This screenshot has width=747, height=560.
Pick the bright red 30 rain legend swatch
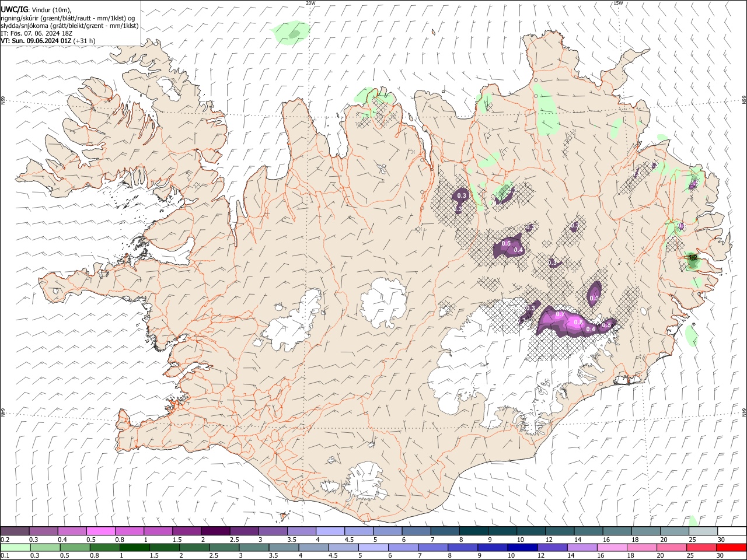tap(731, 547)
